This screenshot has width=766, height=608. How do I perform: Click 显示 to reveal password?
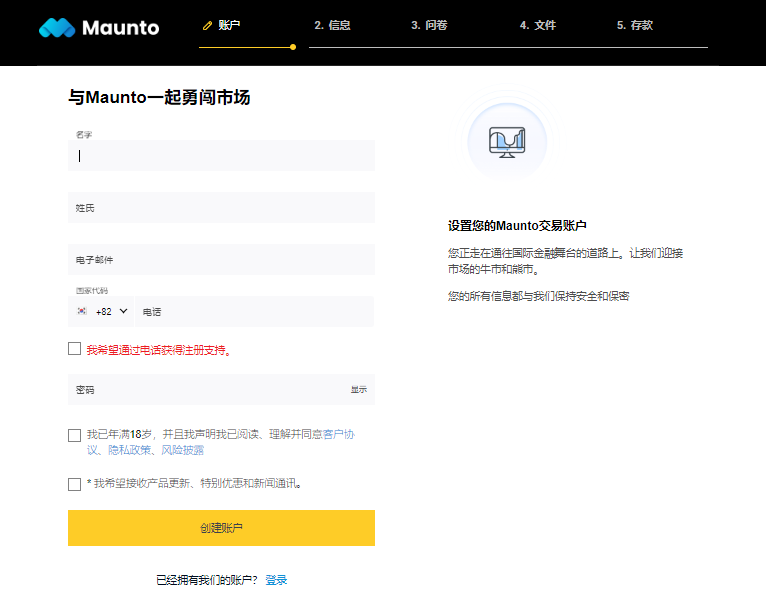tap(359, 390)
